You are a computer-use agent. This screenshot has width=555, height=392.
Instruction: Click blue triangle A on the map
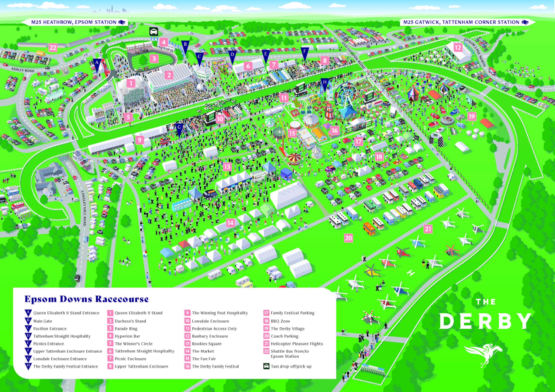[97, 65]
